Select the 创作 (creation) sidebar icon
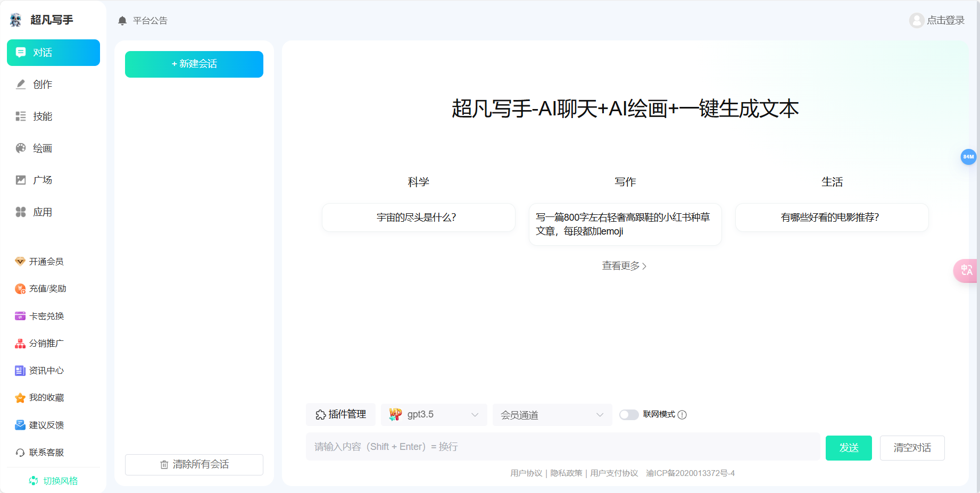 point(20,84)
